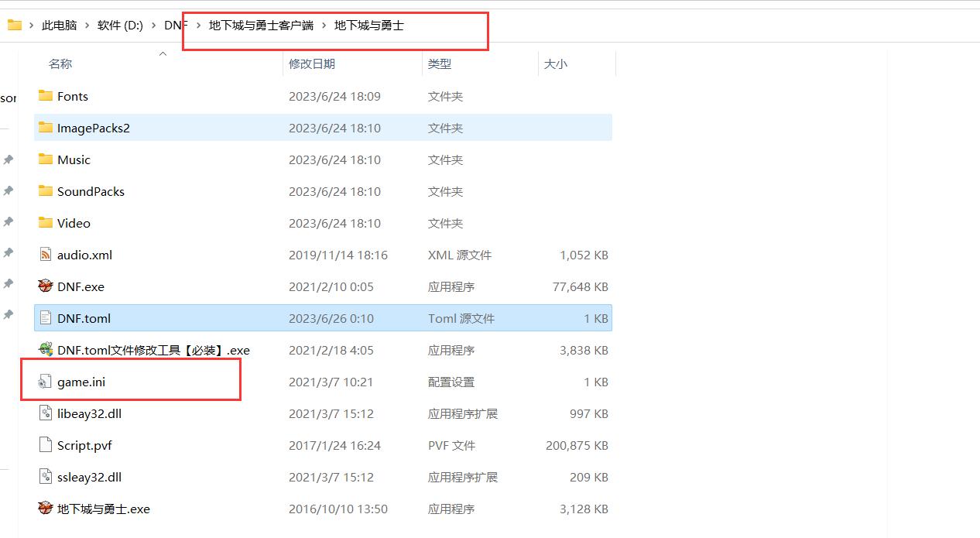Select the Script.pvf file row
This screenshot has width=980, height=538.
point(85,445)
